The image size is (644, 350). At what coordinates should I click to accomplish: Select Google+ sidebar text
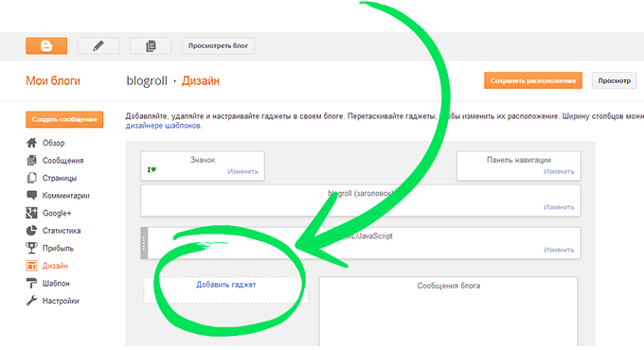(57, 214)
